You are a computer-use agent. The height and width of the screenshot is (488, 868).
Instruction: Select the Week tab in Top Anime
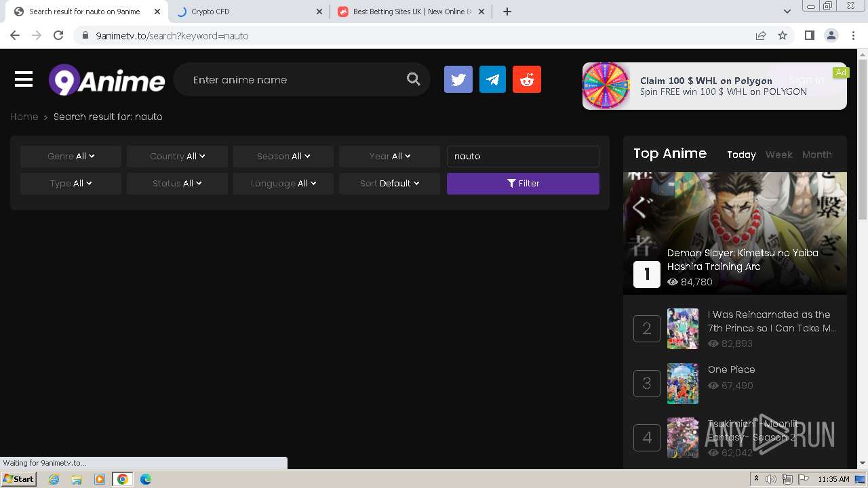[778, 155]
